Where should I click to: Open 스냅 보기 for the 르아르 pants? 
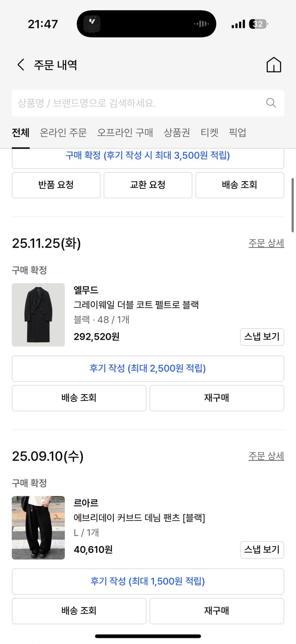coord(262,550)
